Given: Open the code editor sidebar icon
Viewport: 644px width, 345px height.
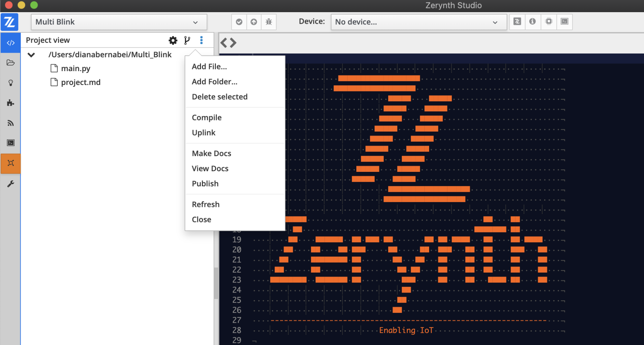Looking at the screenshot, I should point(11,43).
